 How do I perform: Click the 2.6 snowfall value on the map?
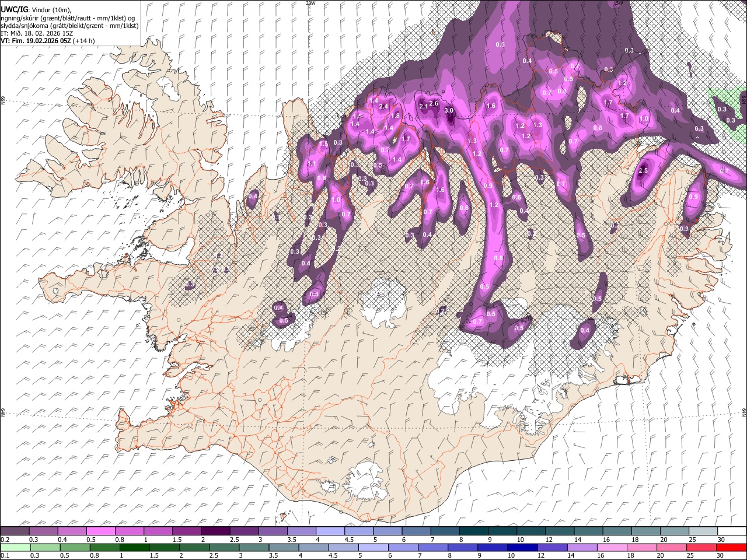pos(434,103)
